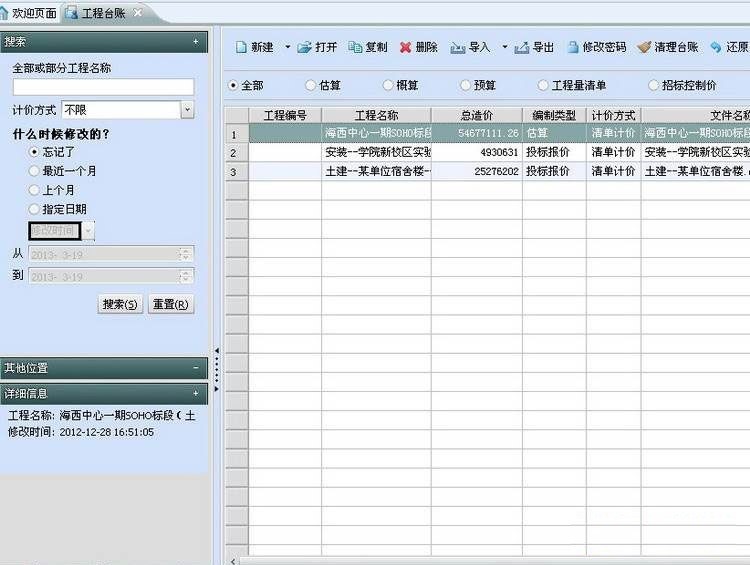The height and width of the screenshot is (565, 750).
Task: Sort by the 总造价 column header
Action: pyautogui.click(x=477, y=115)
